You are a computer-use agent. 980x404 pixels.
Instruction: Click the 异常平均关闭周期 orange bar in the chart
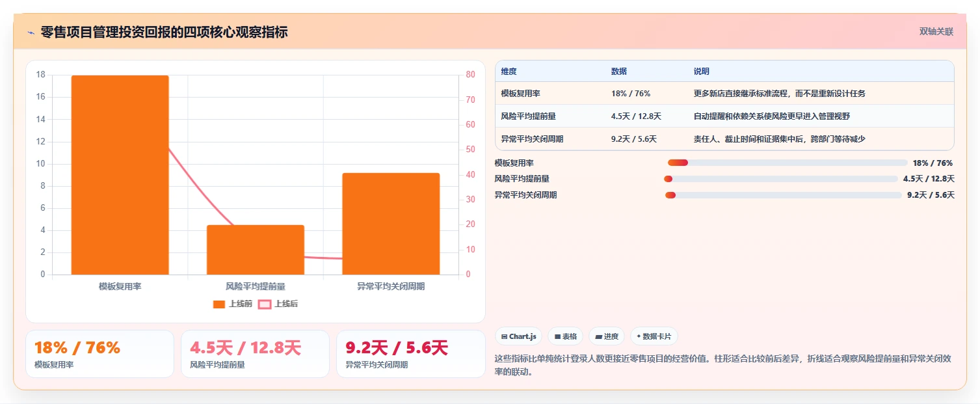391,224
